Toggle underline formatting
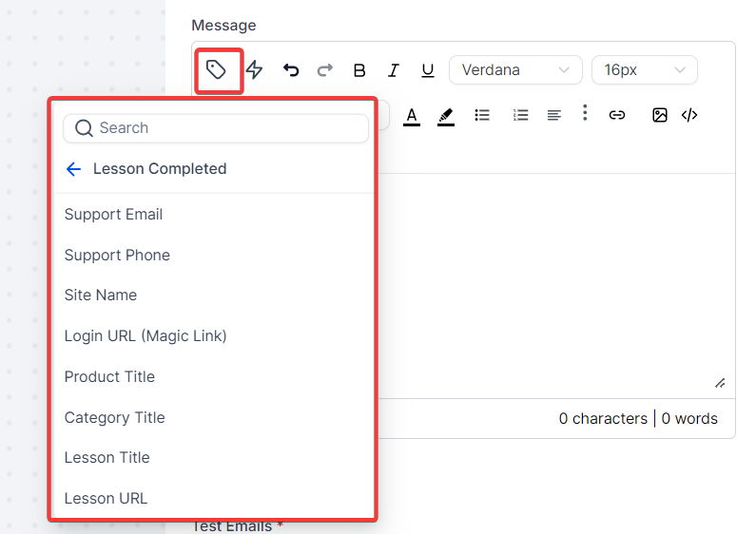This screenshot has width=756, height=534. 428,70
